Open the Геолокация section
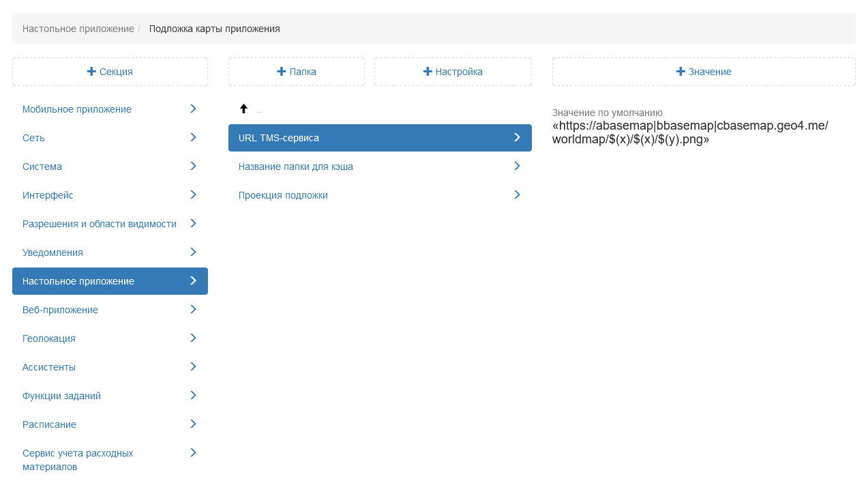Screen dimensions: 868x492 tap(49, 338)
